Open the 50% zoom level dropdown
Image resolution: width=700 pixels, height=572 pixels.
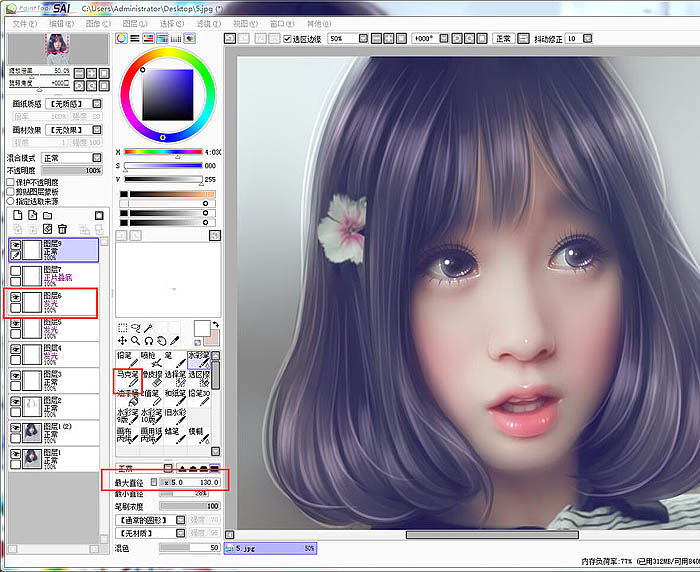348,39
